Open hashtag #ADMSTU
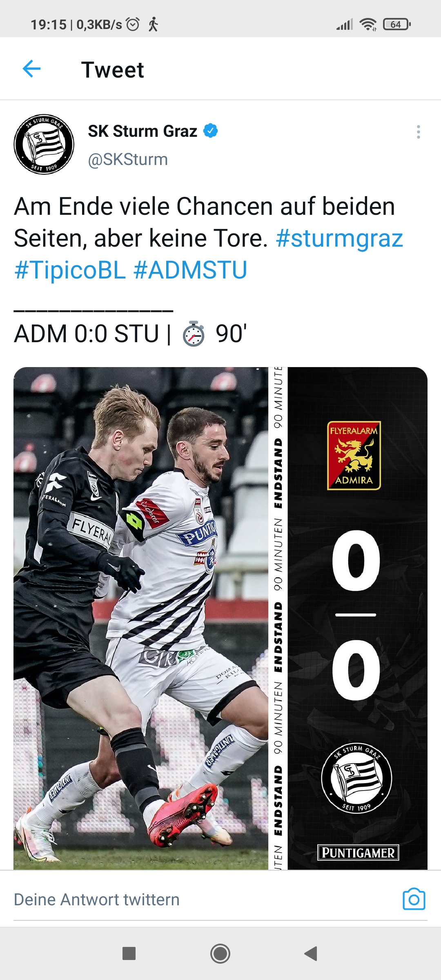Image resolution: width=441 pixels, height=980 pixels. click(190, 270)
